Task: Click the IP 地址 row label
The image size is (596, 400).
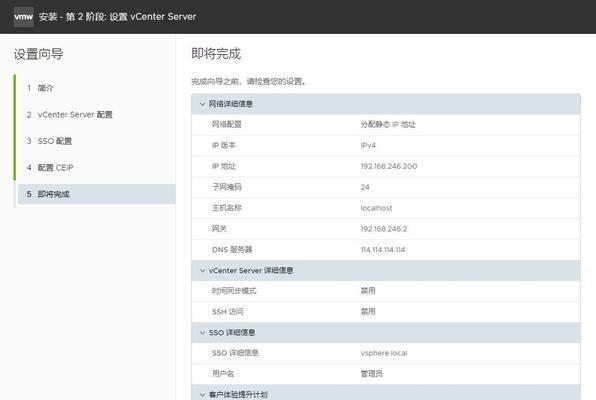Action: point(224,166)
